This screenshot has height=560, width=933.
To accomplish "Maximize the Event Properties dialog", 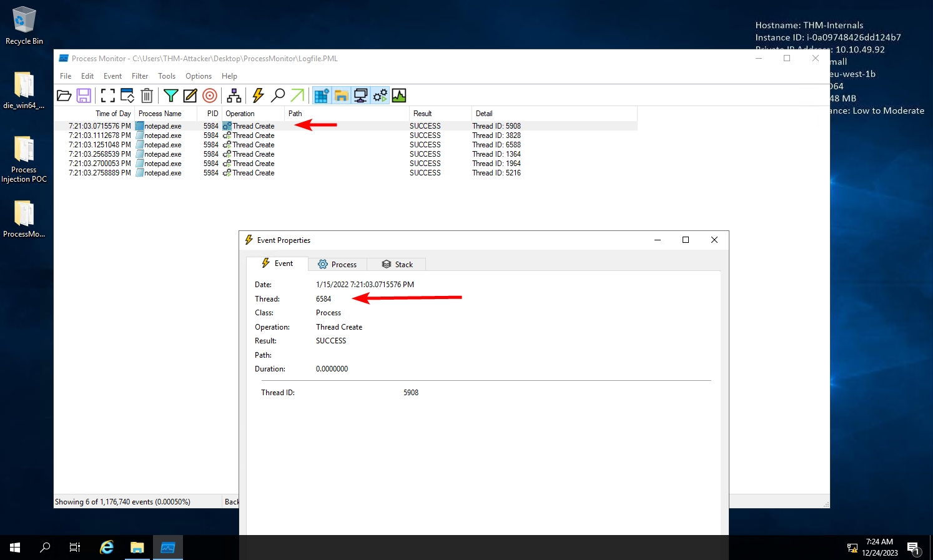I will coord(686,240).
